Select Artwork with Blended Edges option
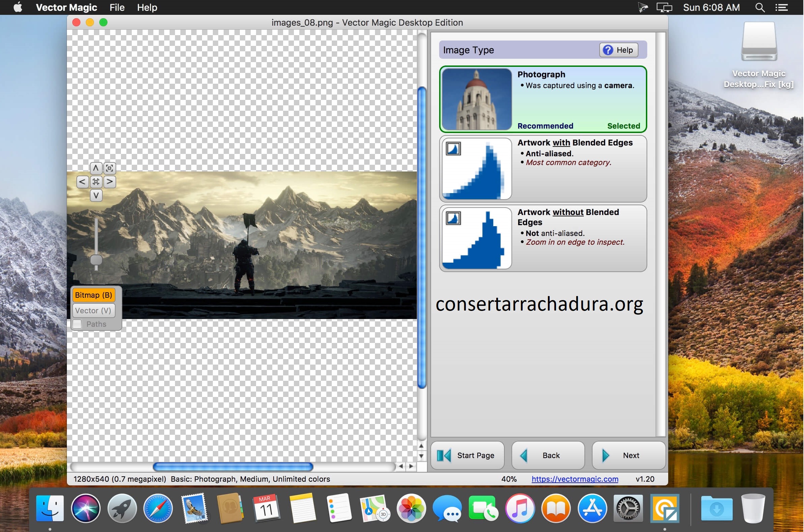804x532 pixels. click(x=543, y=169)
